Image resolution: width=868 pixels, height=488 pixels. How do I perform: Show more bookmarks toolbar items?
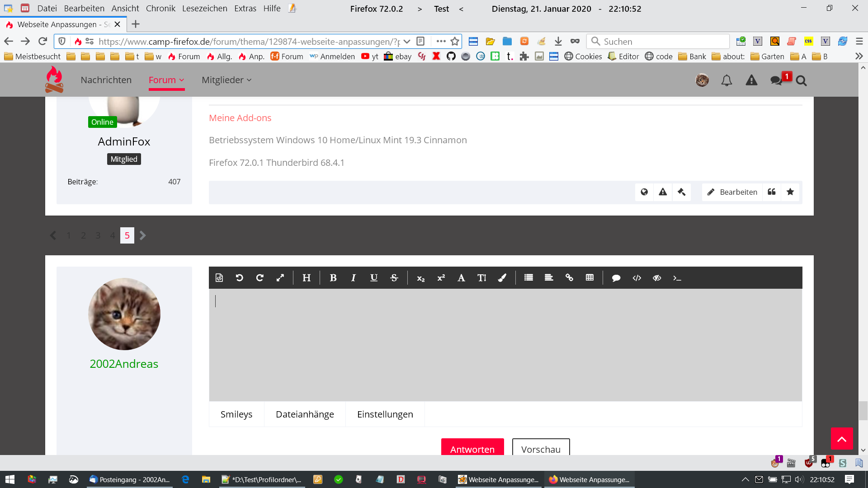point(859,56)
